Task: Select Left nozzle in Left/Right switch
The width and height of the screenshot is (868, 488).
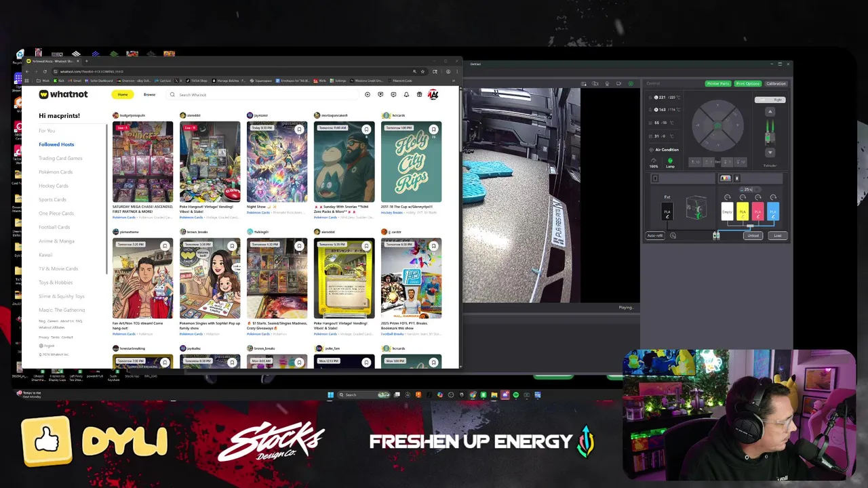Action: pyautogui.click(x=762, y=100)
